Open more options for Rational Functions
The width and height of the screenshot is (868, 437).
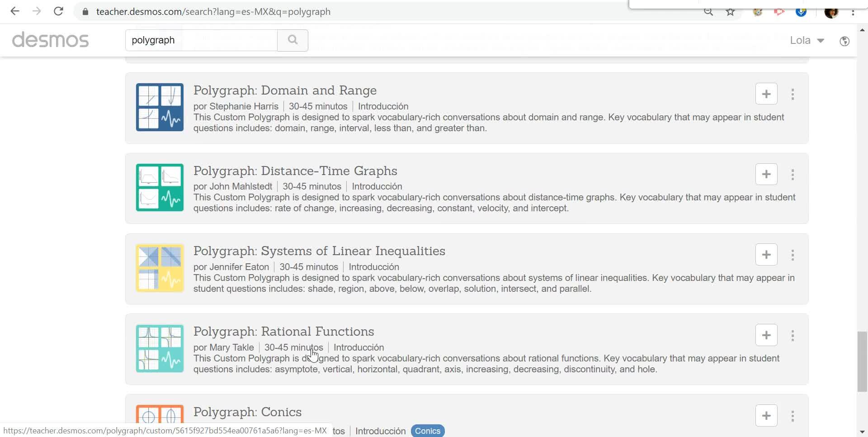pos(793,336)
